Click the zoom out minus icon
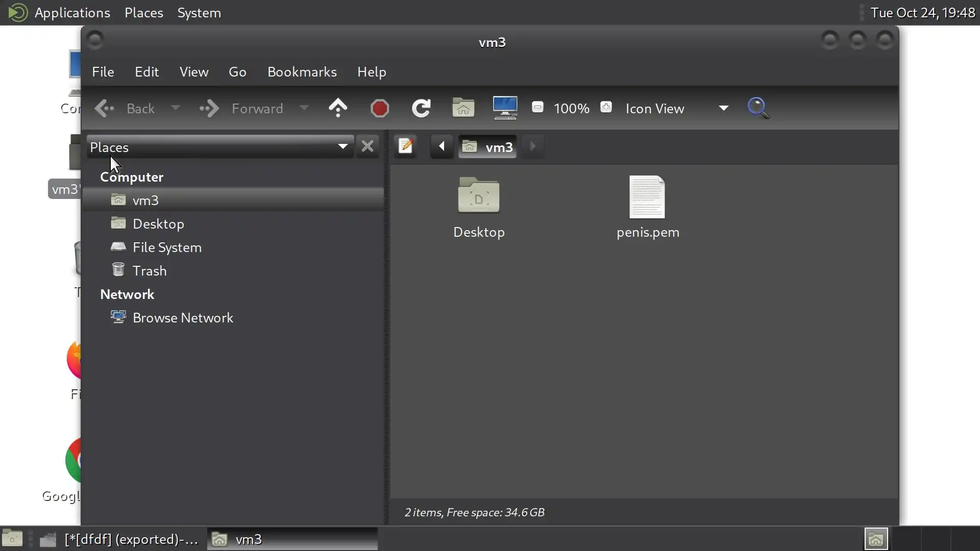 click(x=537, y=107)
